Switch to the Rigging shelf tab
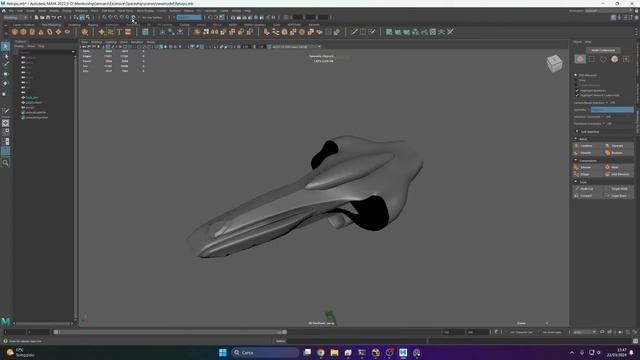The image size is (640, 360). point(93,25)
